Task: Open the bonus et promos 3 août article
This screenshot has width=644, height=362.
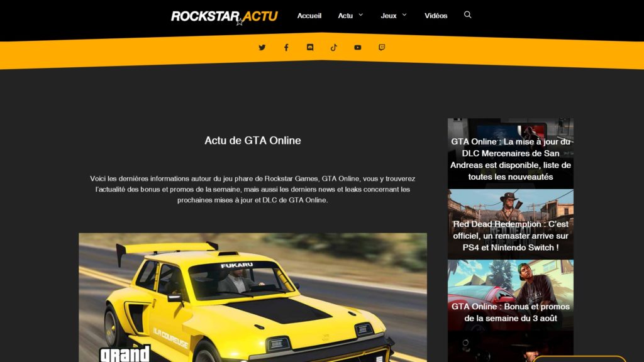Action: coord(511,295)
